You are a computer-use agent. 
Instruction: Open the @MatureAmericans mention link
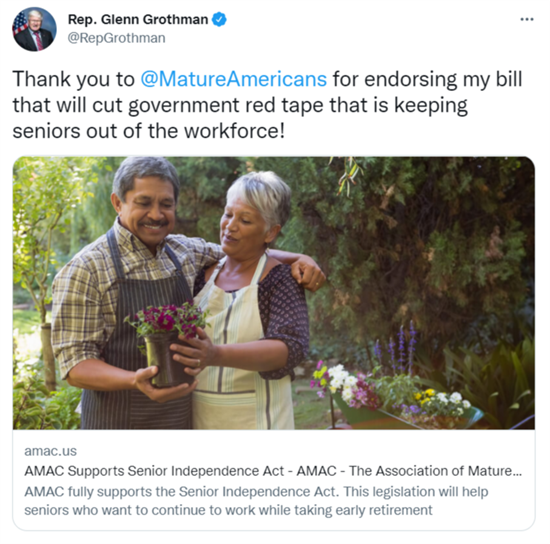pos(234,79)
